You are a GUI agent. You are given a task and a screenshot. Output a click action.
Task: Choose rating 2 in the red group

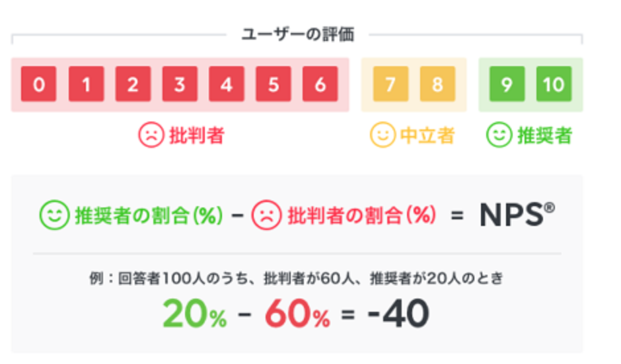point(133,84)
